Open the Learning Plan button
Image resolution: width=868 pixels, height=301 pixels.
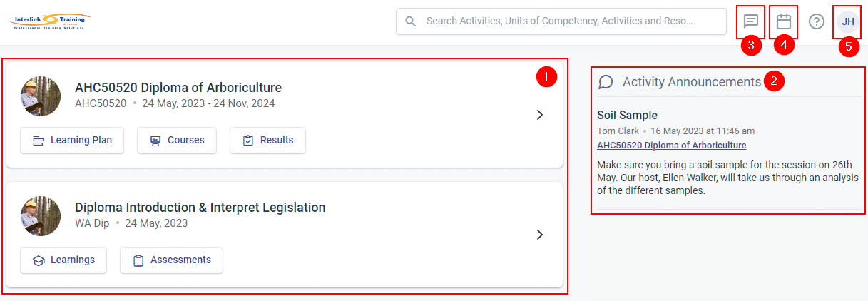click(x=72, y=141)
